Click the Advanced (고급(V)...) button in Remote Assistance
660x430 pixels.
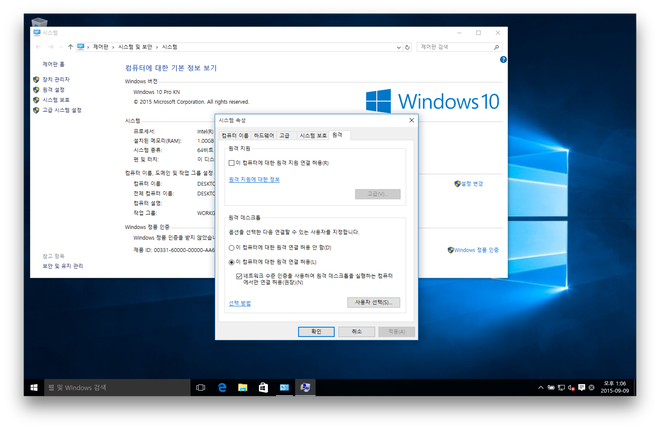pos(378,194)
